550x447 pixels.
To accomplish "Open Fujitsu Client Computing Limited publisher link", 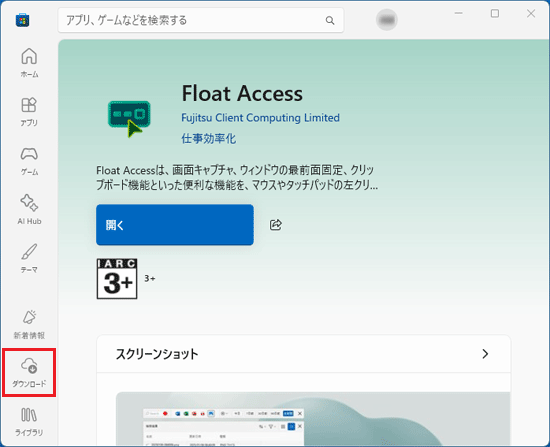I will coord(260,118).
